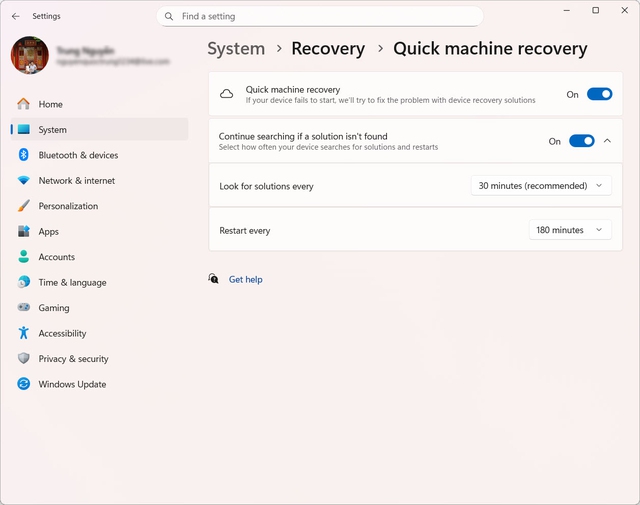640x505 pixels.
Task: Click the Bluetooth icon in sidebar
Action: [23, 155]
